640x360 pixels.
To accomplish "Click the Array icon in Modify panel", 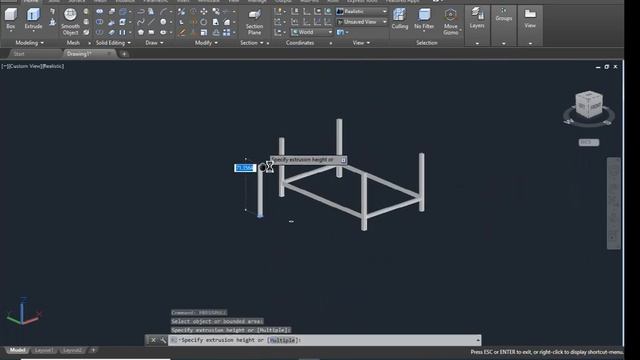I will (x=227, y=32).
